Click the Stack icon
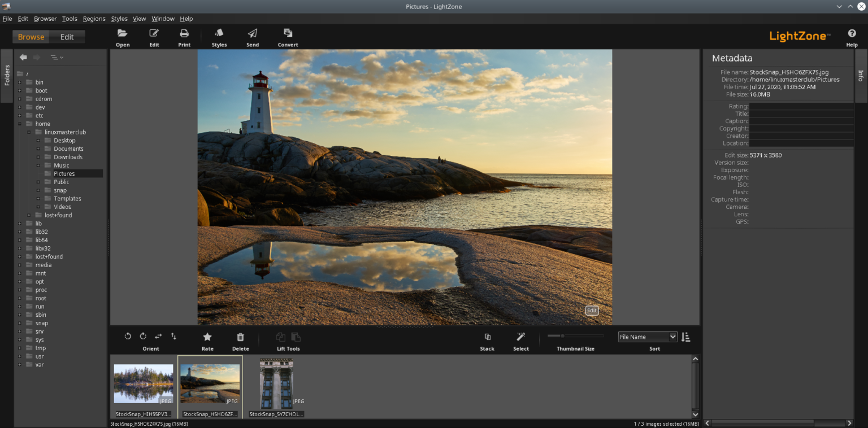The height and width of the screenshot is (428, 868). click(x=487, y=337)
